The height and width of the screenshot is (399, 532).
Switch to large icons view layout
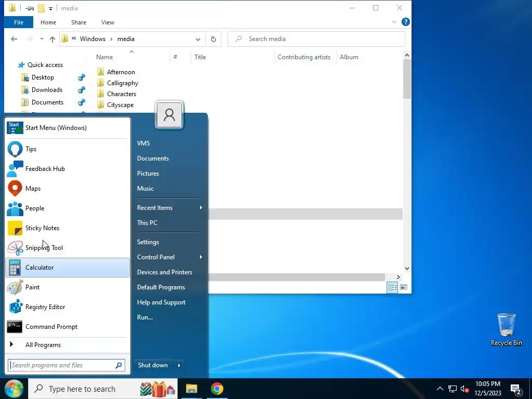point(403,287)
